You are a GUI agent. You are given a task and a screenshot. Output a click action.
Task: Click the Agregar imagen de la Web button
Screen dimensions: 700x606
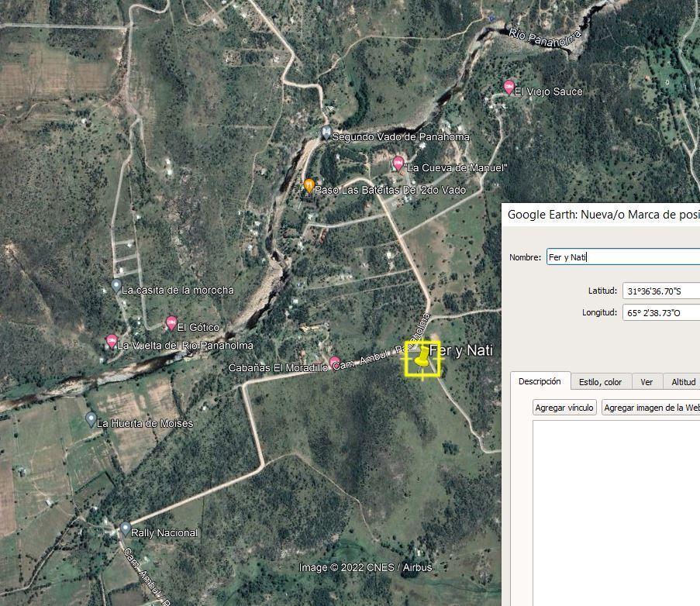coord(651,408)
